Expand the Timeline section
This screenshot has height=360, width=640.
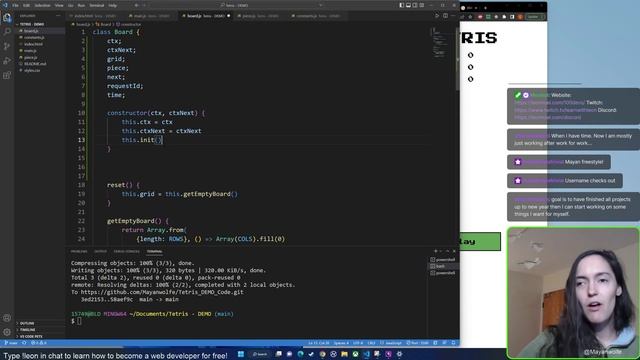(x=40, y=330)
